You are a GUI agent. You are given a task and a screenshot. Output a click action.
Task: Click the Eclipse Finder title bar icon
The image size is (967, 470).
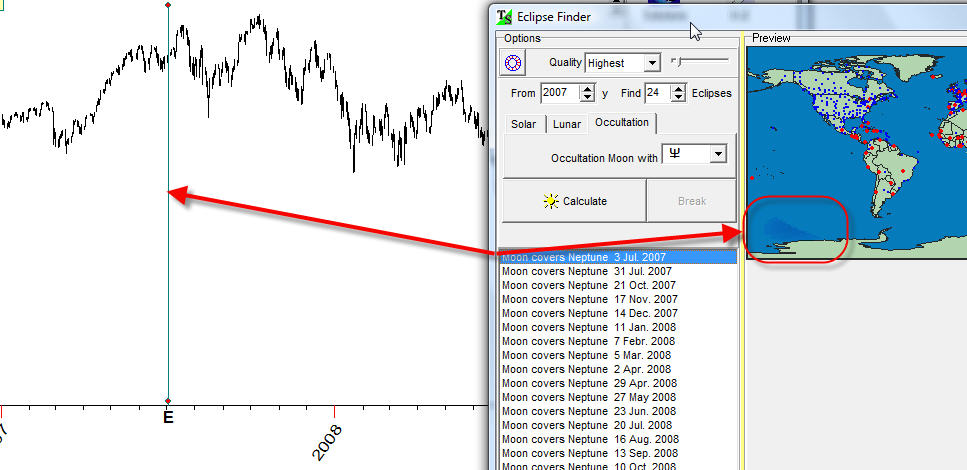coord(504,17)
